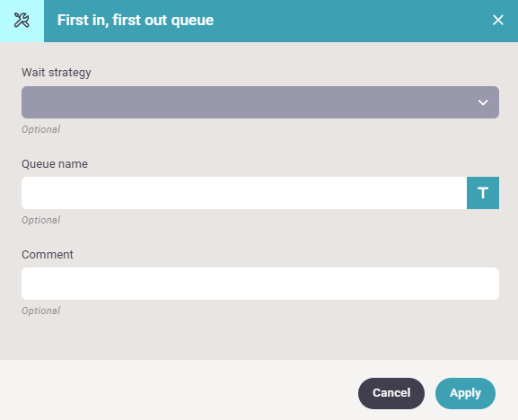Click the 'Queue name' field label

[x=55, y=163]
